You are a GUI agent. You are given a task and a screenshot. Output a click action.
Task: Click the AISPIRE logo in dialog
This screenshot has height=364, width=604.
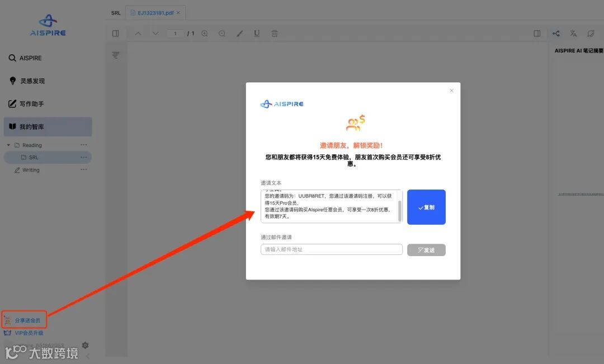(x=282, y=104)
